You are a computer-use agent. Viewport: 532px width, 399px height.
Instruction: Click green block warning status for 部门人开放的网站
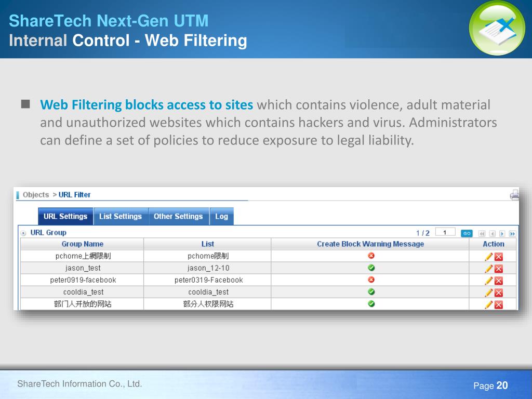371,303
